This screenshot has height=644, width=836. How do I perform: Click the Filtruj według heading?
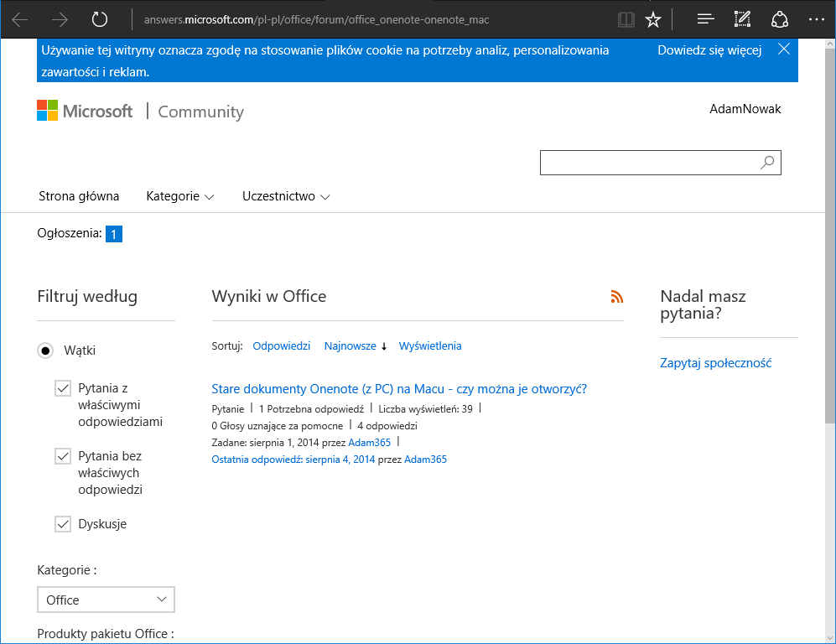[87, 296]
